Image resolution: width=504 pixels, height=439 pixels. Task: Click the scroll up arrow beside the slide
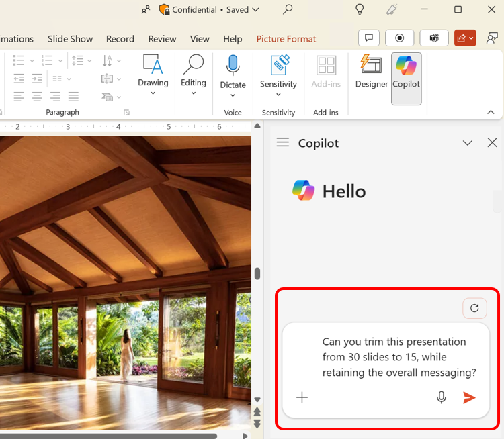tap(257, 126)
